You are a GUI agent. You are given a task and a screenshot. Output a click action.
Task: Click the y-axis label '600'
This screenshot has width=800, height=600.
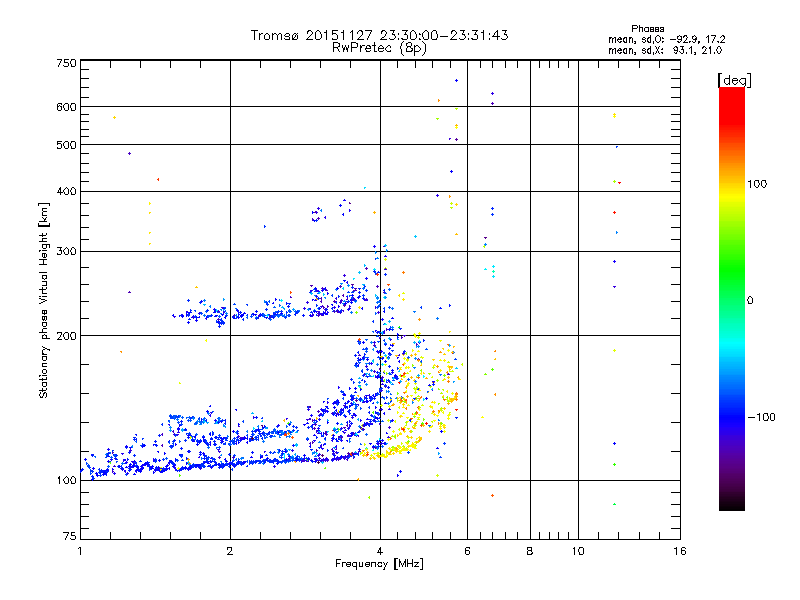point(66,107)
